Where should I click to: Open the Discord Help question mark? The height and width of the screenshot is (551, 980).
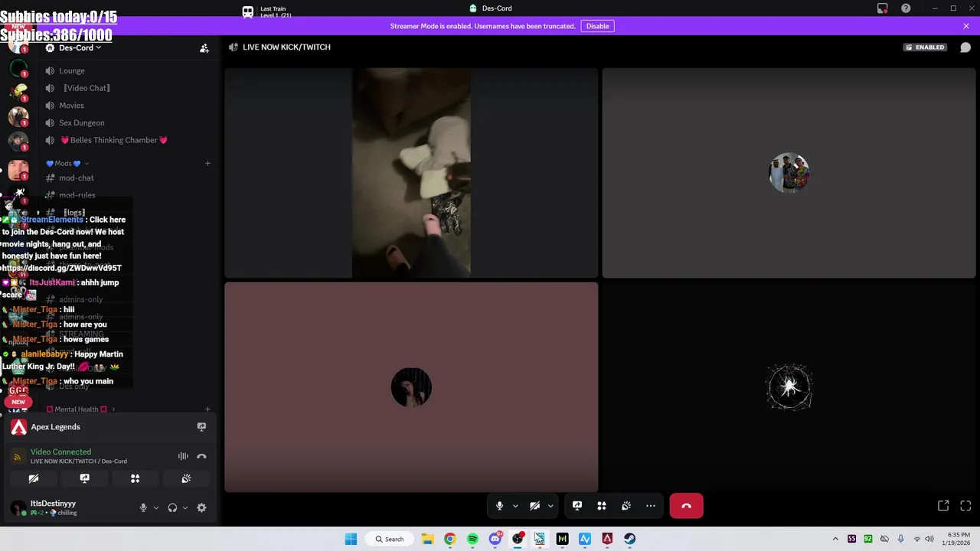point(906,8)
